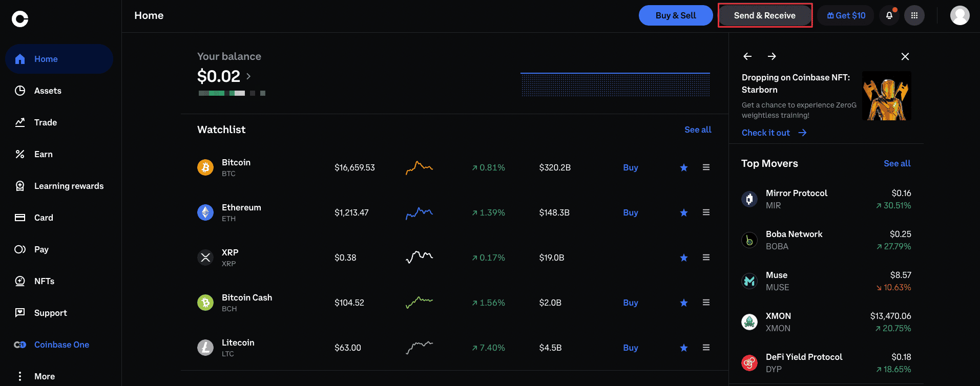Click the Send & Receive button
The image size is (980, 386).
[765, 15]
